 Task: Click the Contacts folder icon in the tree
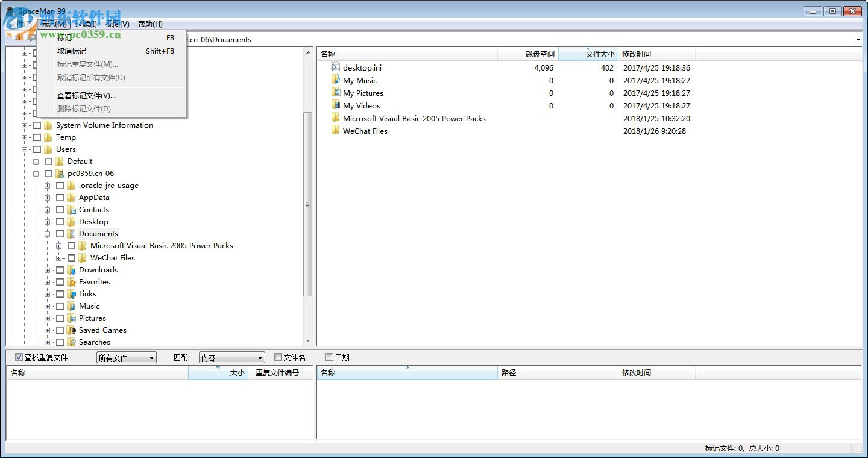pyautogui.click(x=71, y=210)
